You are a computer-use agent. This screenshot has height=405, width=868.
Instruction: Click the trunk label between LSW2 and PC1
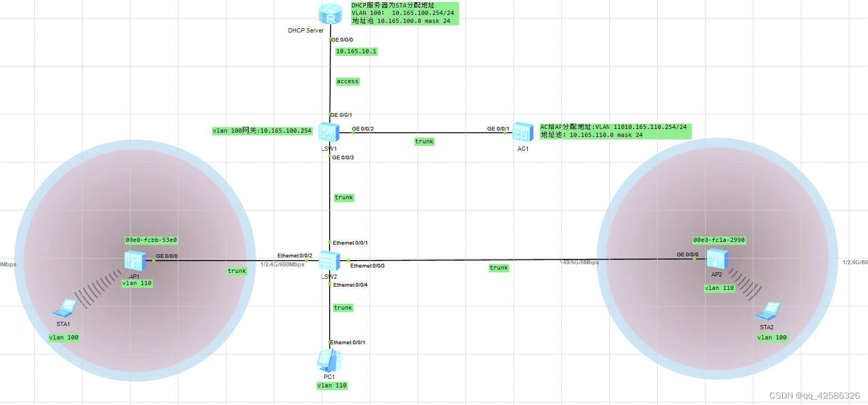coord(343,308)
